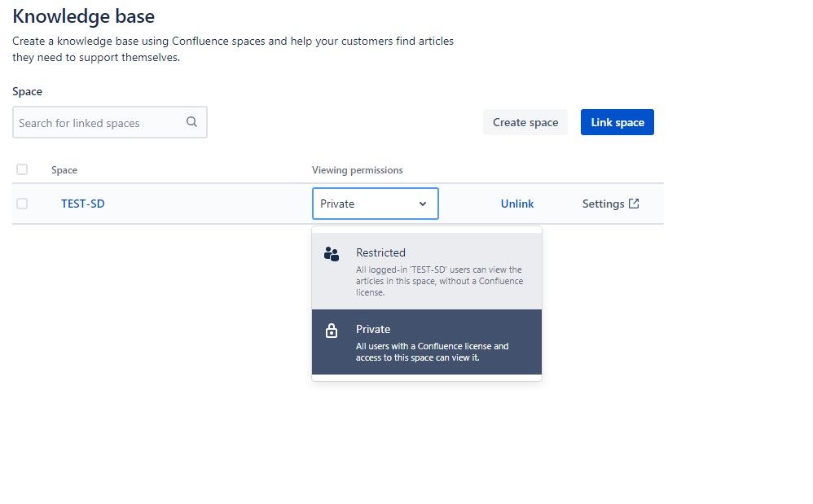Screen dimensions: 813x504
Task: Open the TEST-SD space link
Action: click(x=82, y=204)
